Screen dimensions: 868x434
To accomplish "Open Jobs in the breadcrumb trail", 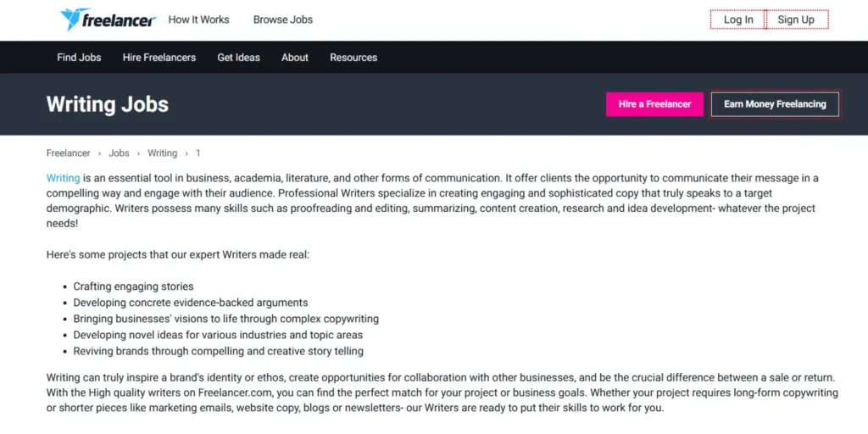I will [x=119, y=153].
